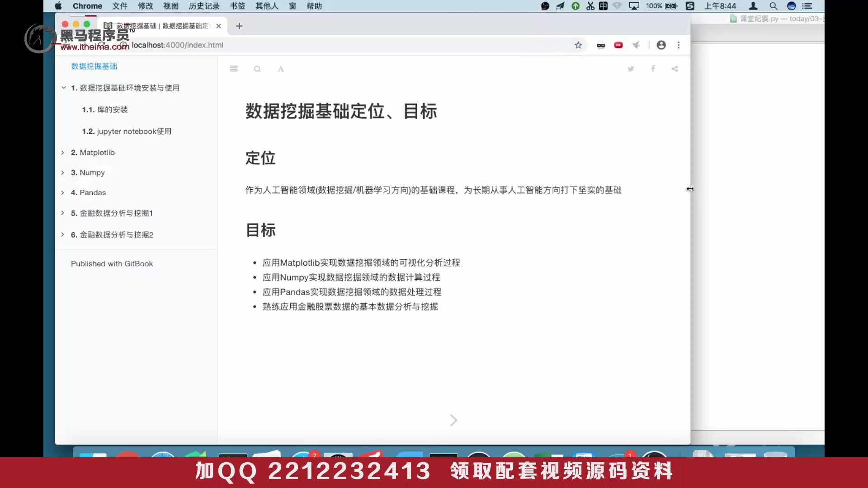Click the red extension icon in toolbar

618,45
